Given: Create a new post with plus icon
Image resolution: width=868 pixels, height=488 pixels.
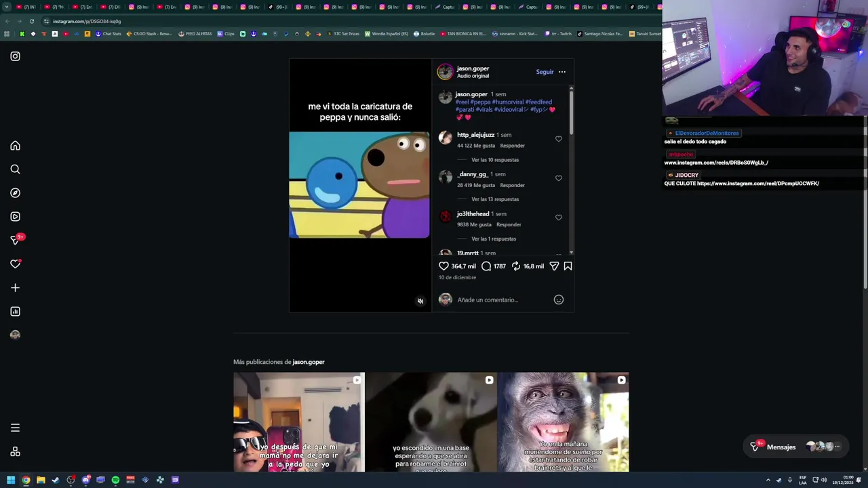Looking at the screenshot, I should (15, 288).
